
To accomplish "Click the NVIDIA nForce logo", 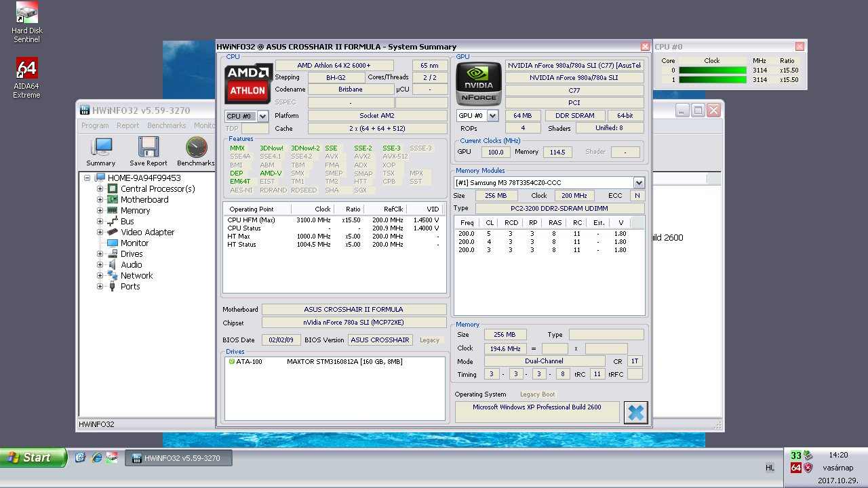I will (478, 83).
